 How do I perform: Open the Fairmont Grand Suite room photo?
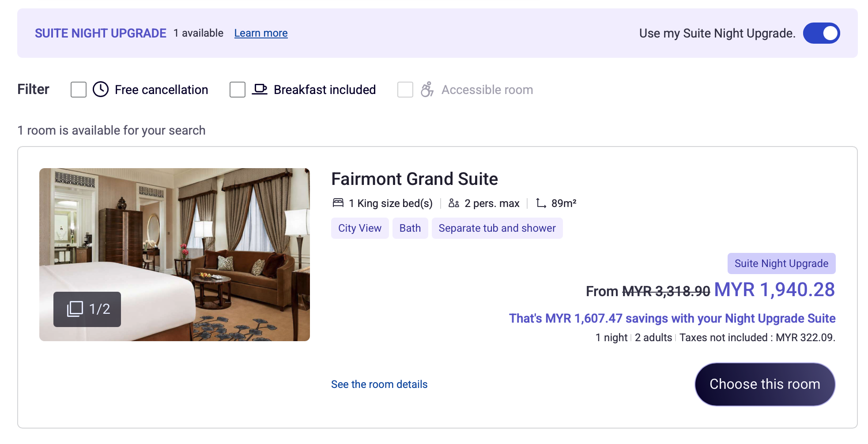(x=174, y=254)
